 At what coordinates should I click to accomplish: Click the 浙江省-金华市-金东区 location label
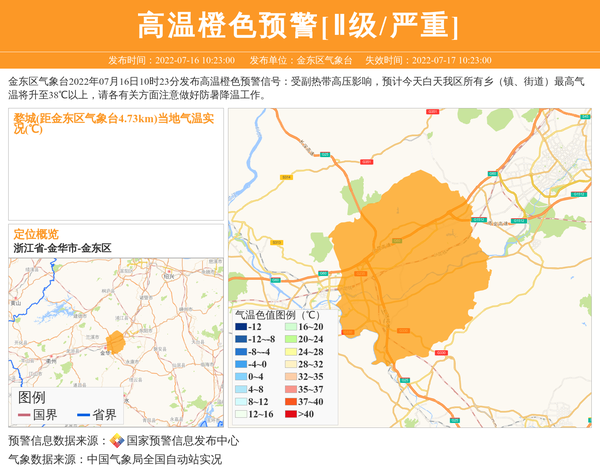[x=62, y=247]
